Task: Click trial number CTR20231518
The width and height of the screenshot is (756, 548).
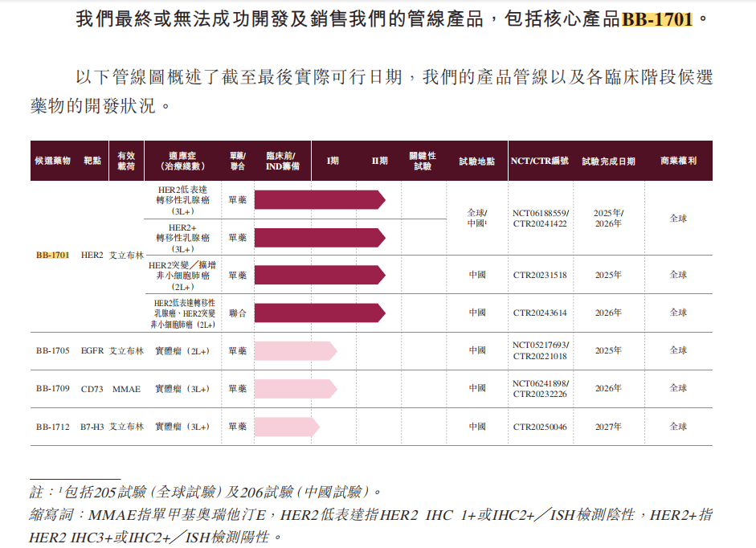Action: pos(540,275)
